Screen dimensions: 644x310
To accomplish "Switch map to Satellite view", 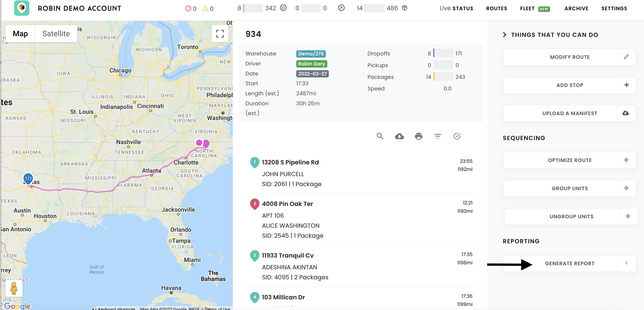I will (x=56, y=33).
